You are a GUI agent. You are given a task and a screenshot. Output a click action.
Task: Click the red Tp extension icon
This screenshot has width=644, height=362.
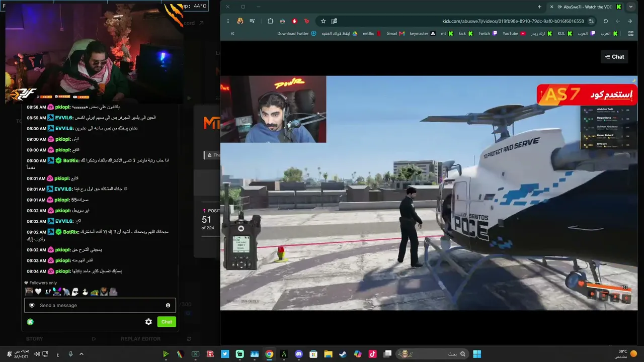[306, 21]
